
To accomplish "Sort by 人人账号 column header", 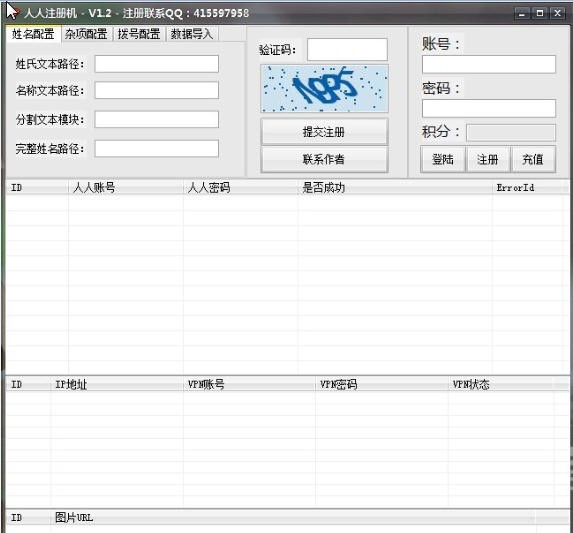I will 125,188.
